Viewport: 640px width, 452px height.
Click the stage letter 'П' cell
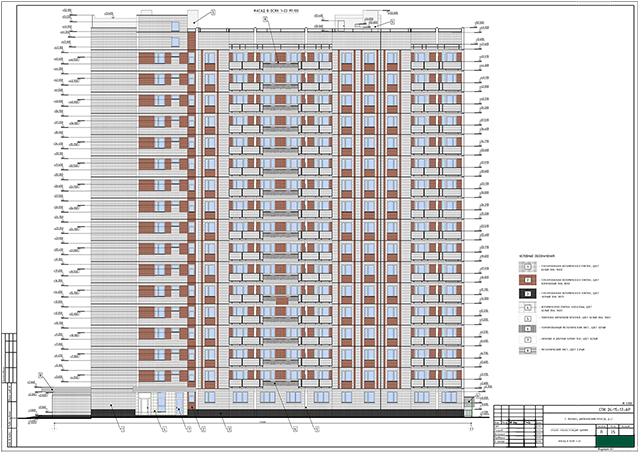coord(601,432)
